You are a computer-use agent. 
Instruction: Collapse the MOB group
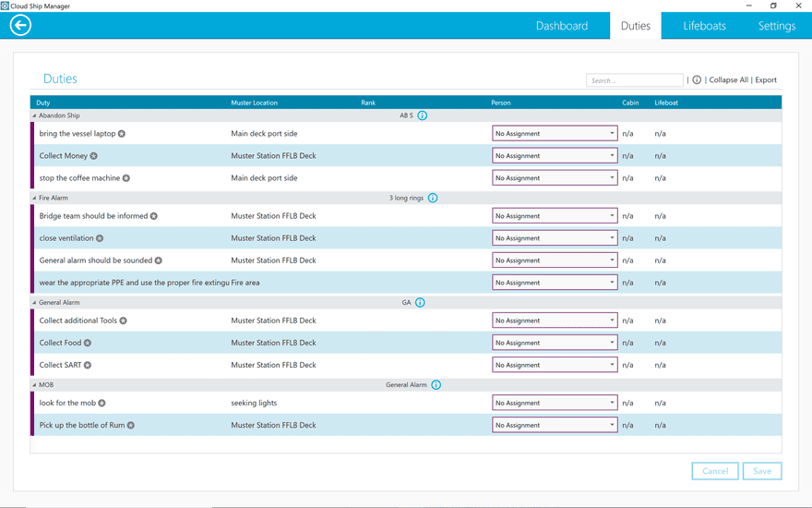pyautogui.click(x=34, y=384)
